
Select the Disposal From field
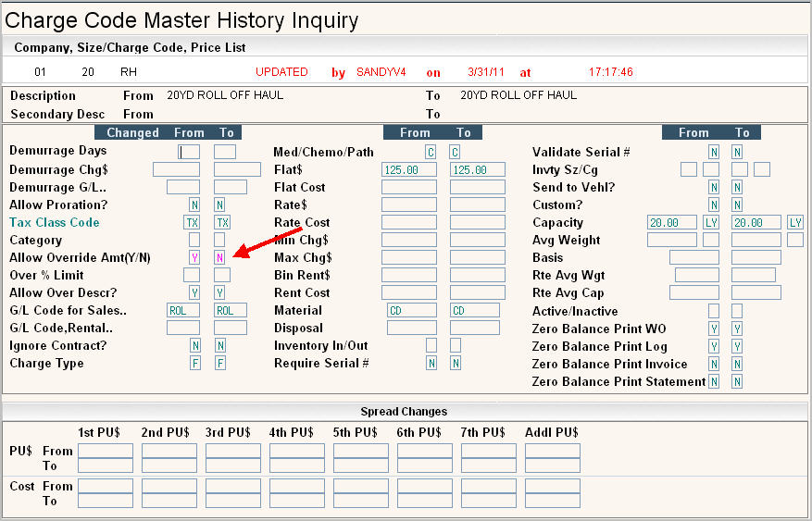[x=412, y=328]
